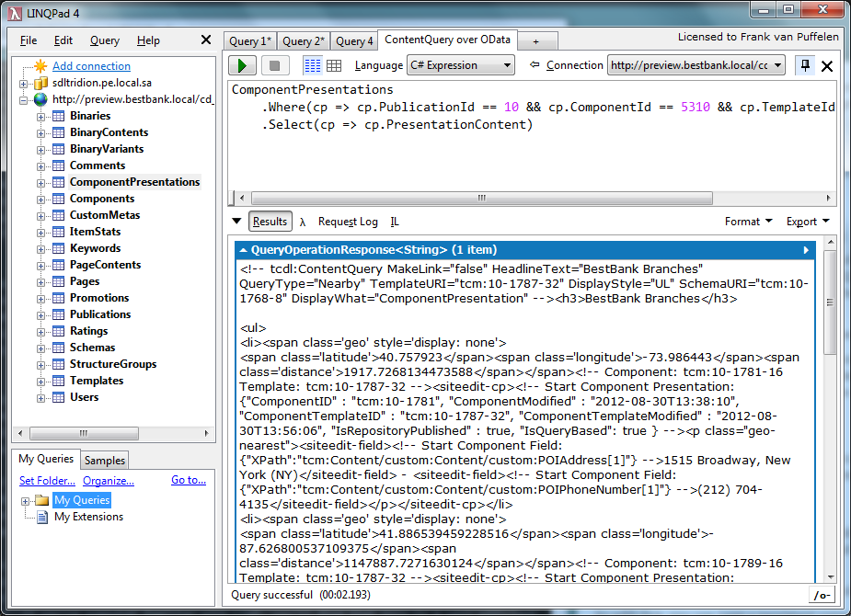Open the Language dropdown
Screen dimensions: 851x616
pos(460,65)
